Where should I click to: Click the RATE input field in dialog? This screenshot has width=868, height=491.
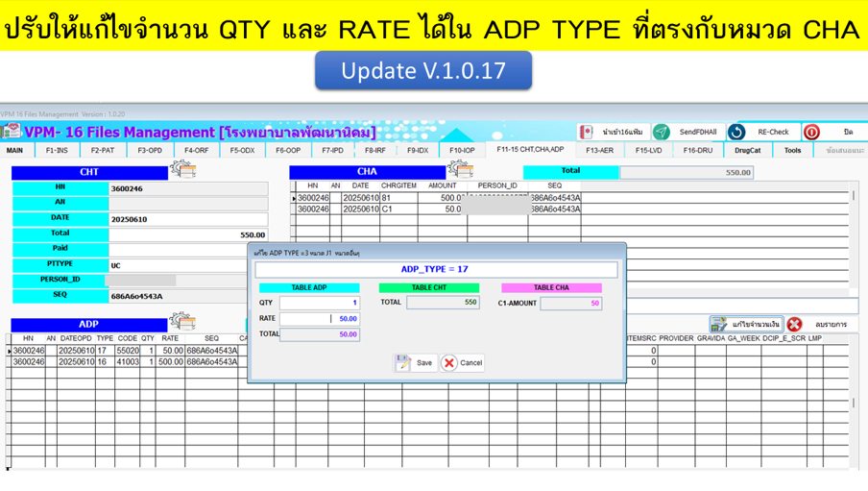pos(320,319)
